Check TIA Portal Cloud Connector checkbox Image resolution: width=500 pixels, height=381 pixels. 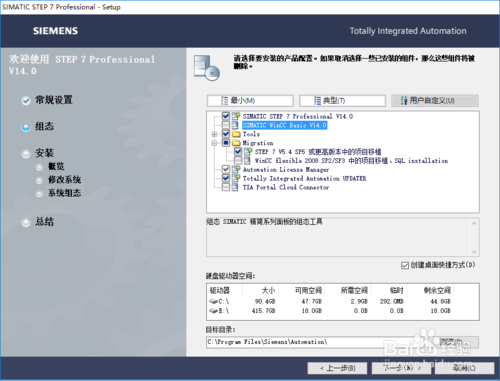tap(226, 187)
